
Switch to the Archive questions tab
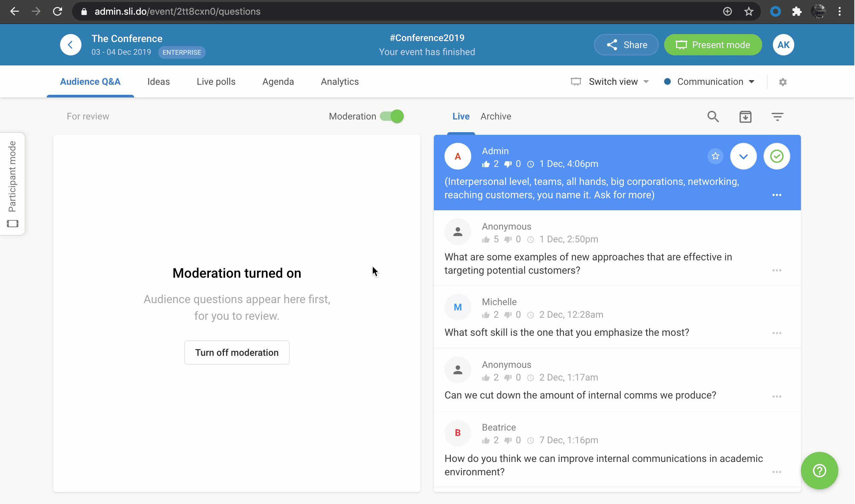(496, 116)
